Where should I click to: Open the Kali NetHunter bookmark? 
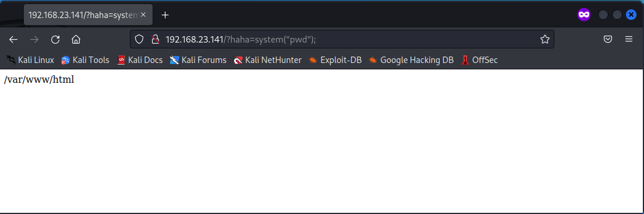(x=267, y=60)
